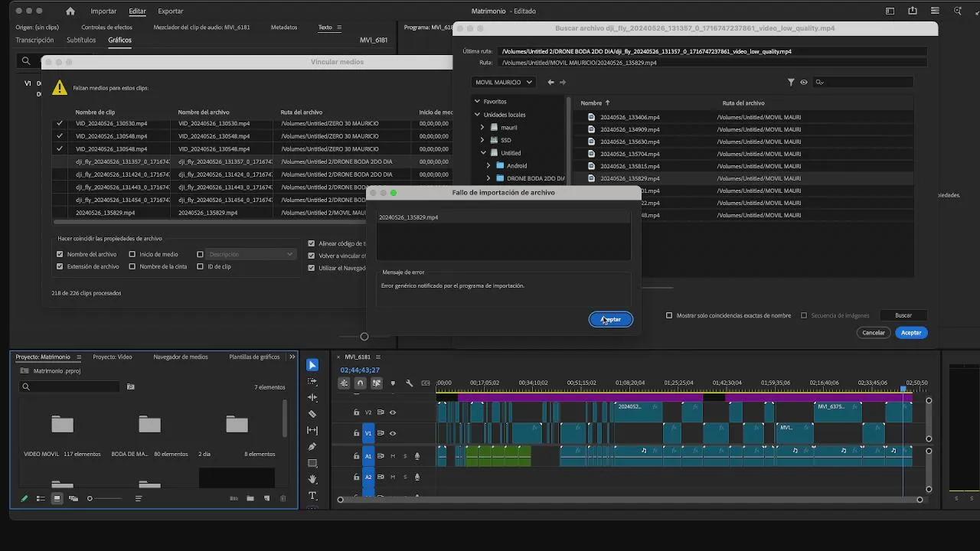Enable the Nombre de la cinta checkbox

[132, 266]
